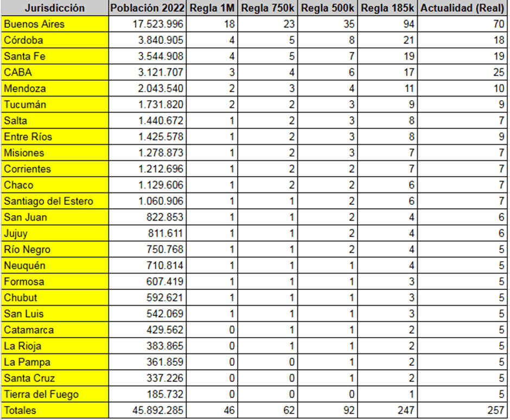Viewport: 510px width, 420px height.
Task: Select the Tierra del Fuego cell
Action: point(55,394)
